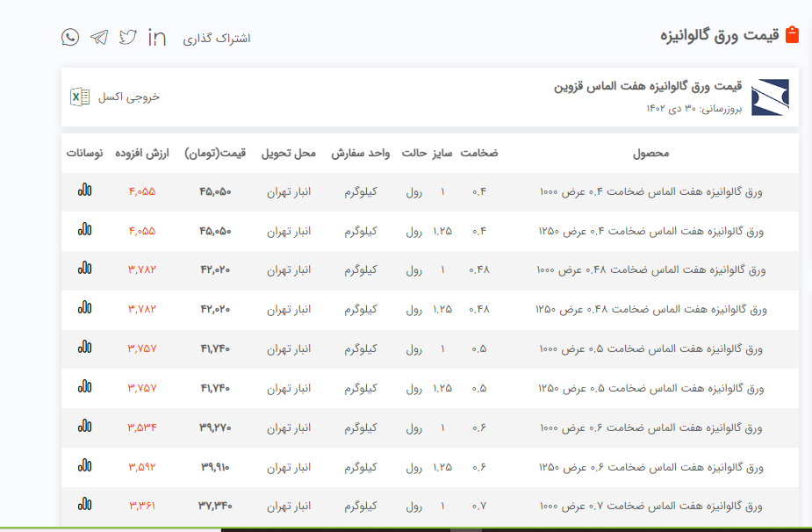Viewport: 812px width, 532px height.
Task: Open fluctuation chart for 0.5 width 1250 row
Action: pos(84,387)
